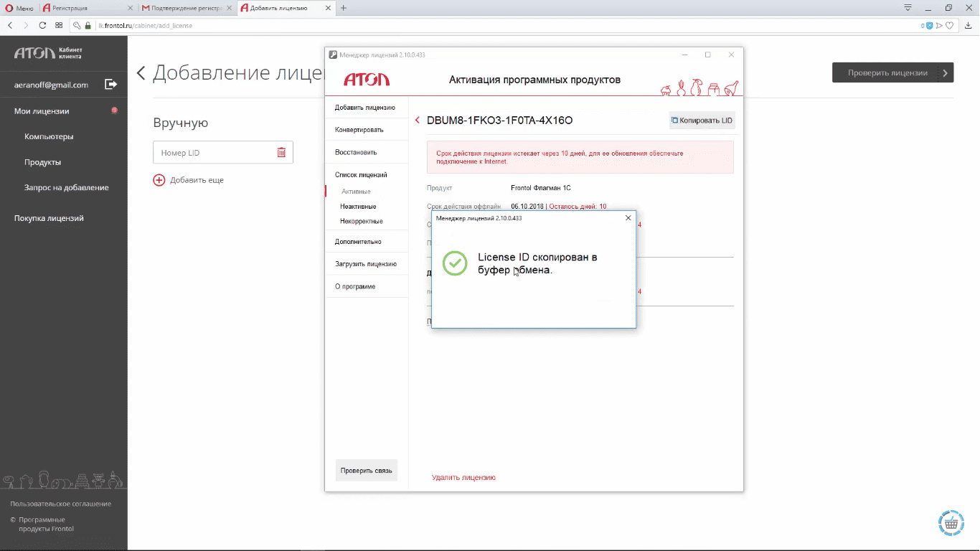This screenshot has height=551, width=980.
Task: Close the Добавить лицензию browser tab
Action: (x=329, y=8)
